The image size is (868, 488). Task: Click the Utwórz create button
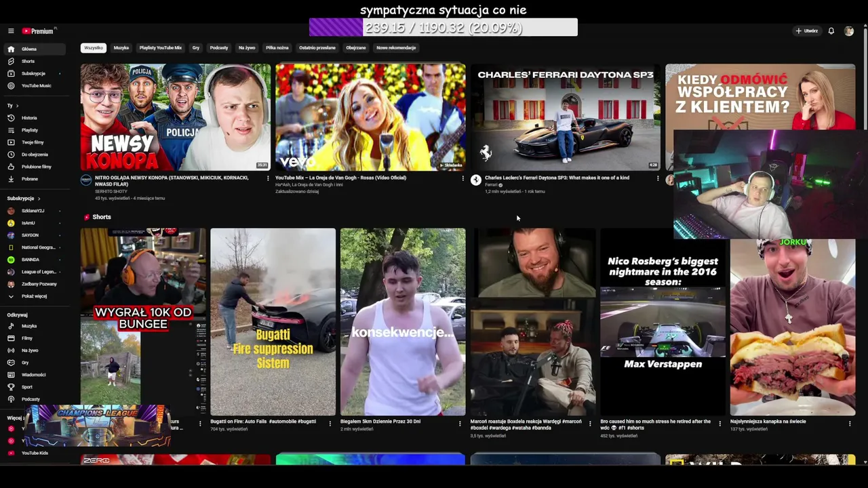pos(807,31)
